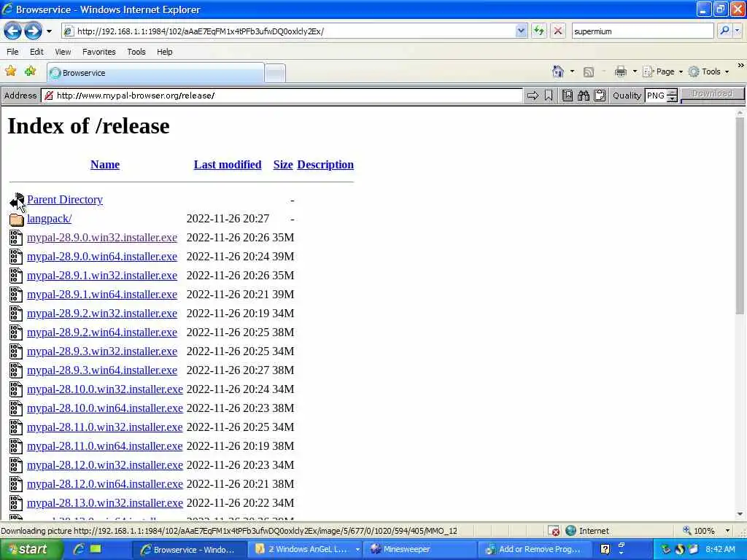Click scrollbar down arrow
The height and width of the screenshot is (560, 747).
click(740, 515)
